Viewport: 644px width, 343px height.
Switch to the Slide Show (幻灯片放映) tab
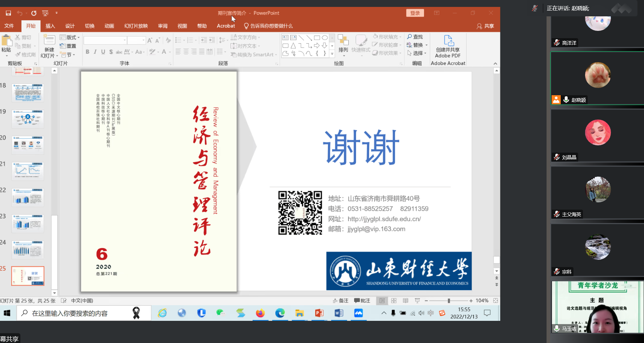coord(136,26)
